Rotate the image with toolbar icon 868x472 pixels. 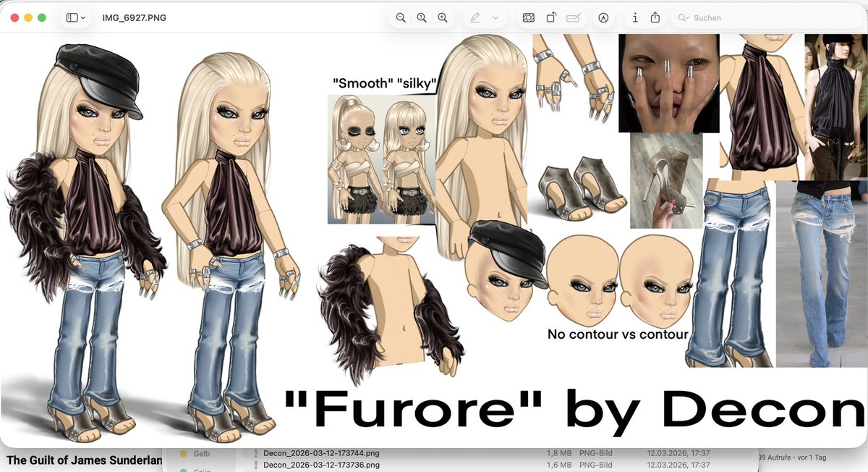(550, 17)
